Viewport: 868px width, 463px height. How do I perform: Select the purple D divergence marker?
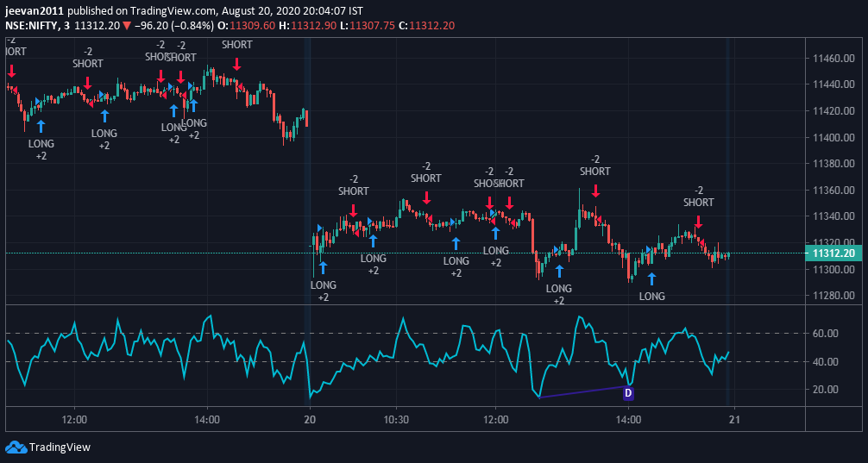tap(628, 393)
